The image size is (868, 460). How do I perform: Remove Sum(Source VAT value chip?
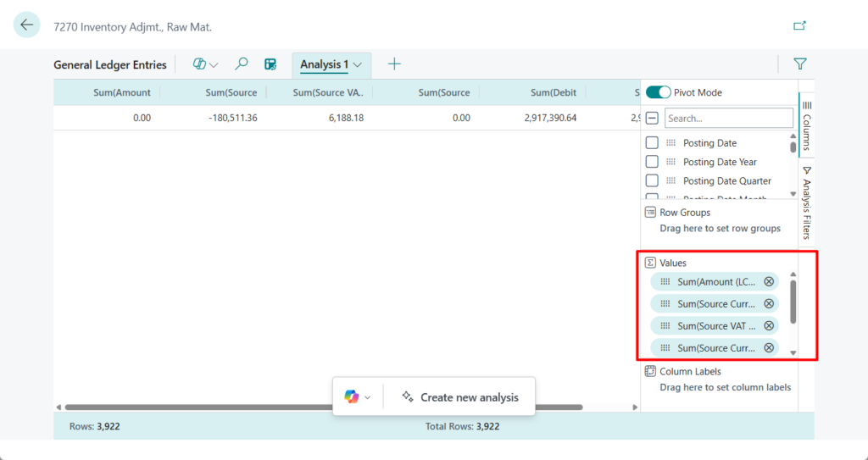(x=769, y=326)
